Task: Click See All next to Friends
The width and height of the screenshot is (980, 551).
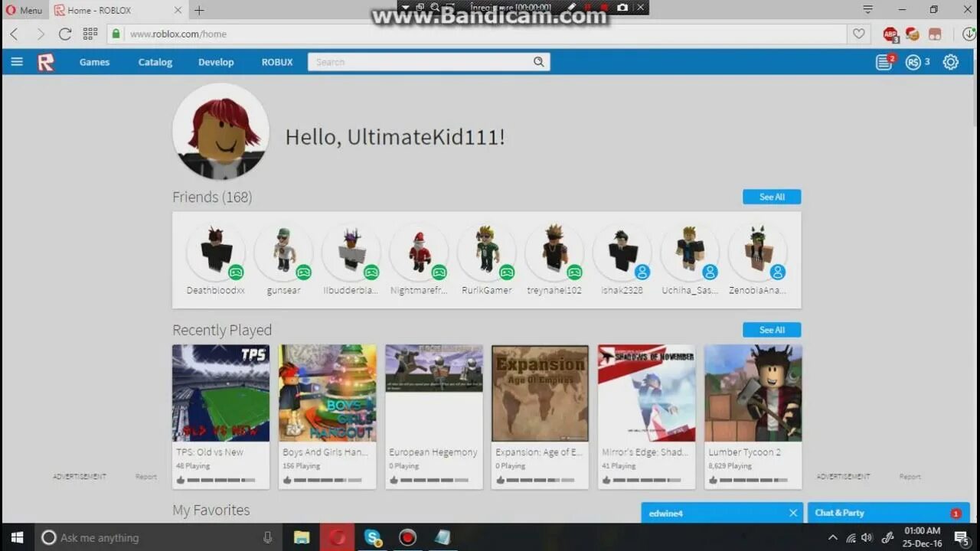Action: click(x=772, y=197)
